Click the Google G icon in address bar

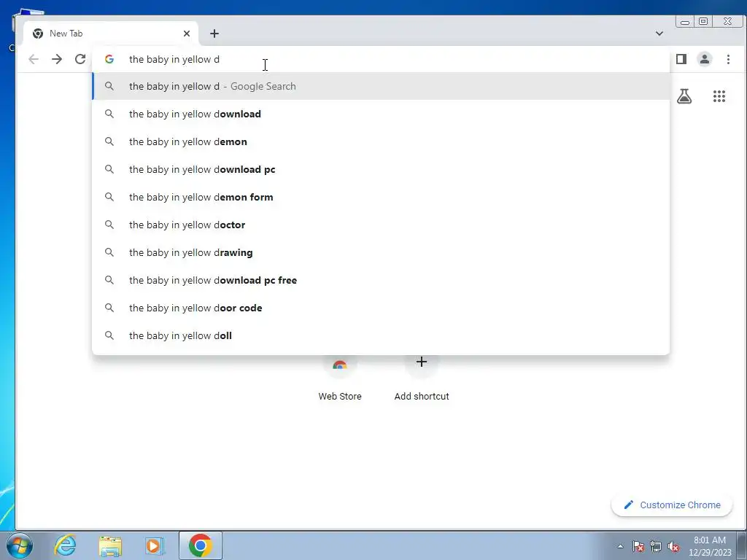(x=109, y=59)
